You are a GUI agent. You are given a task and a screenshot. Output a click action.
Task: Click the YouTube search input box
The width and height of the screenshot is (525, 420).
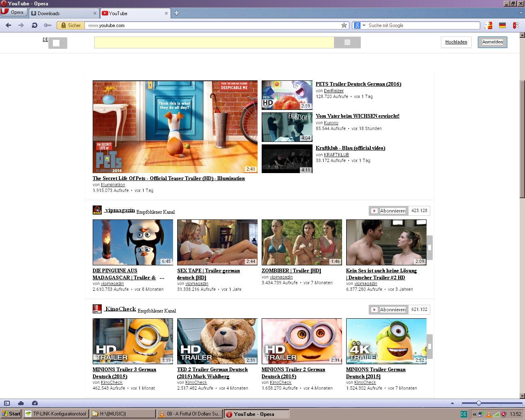pos(214,42)
